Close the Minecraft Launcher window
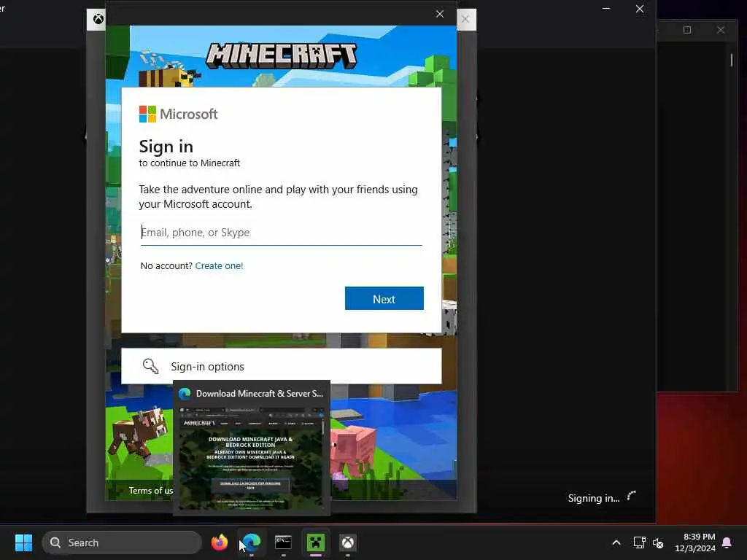The image size is (747, 560). click(640, 9)
